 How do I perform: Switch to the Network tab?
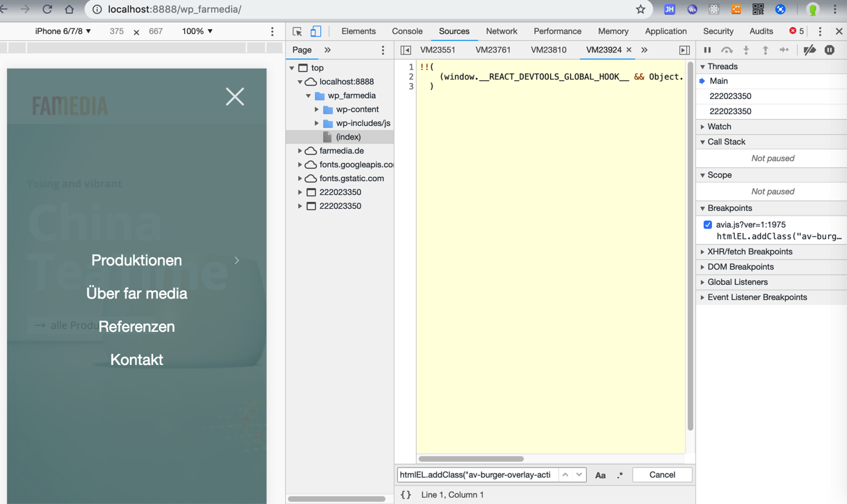pos(502,31)
